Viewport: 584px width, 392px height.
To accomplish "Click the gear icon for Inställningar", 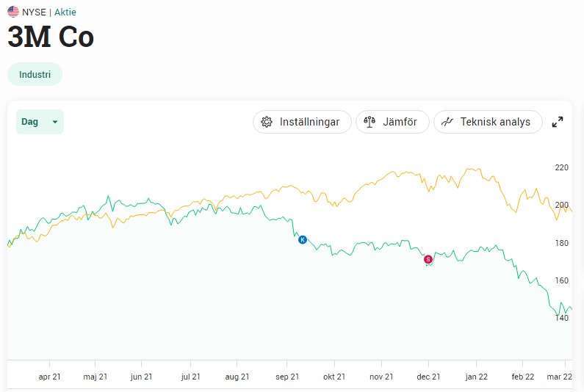I will tap(267, 122).
